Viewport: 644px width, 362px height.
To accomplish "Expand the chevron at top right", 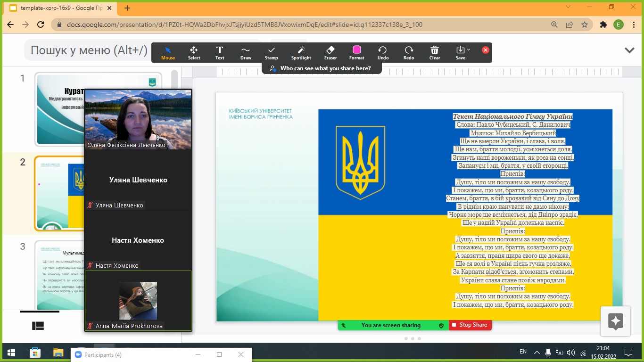I will pyautogui.click(x=629, y=50).
